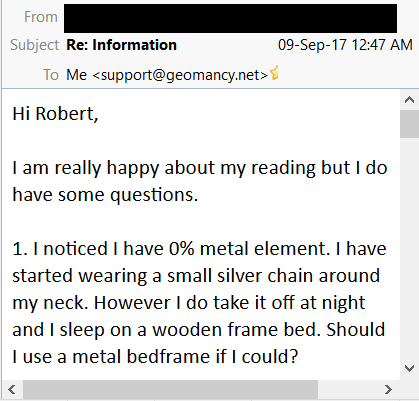Click the date 09-Sep-17 12:47 AM

(345, 45)
